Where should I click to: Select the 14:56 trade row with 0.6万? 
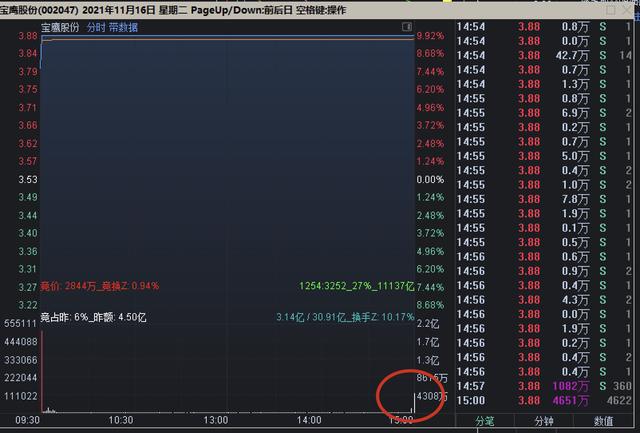tap(544, 257)
